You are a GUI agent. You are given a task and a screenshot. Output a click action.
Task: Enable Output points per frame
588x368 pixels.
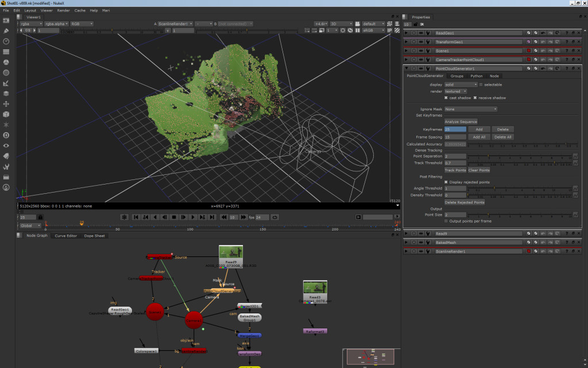click(x=446, y=221)
